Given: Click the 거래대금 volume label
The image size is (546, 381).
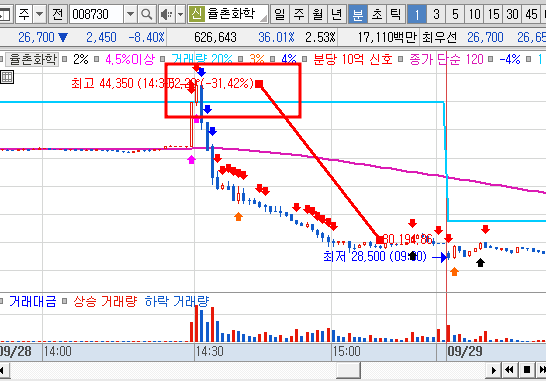Looking at the screenshot, I should (x=32, y=301).
